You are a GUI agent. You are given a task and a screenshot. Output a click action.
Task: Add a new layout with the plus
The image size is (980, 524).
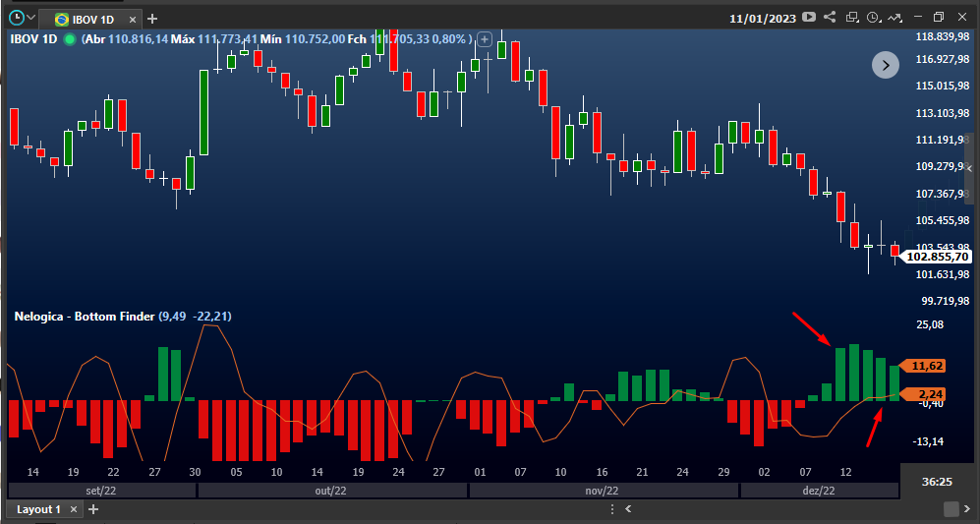[x=93, y=509]
